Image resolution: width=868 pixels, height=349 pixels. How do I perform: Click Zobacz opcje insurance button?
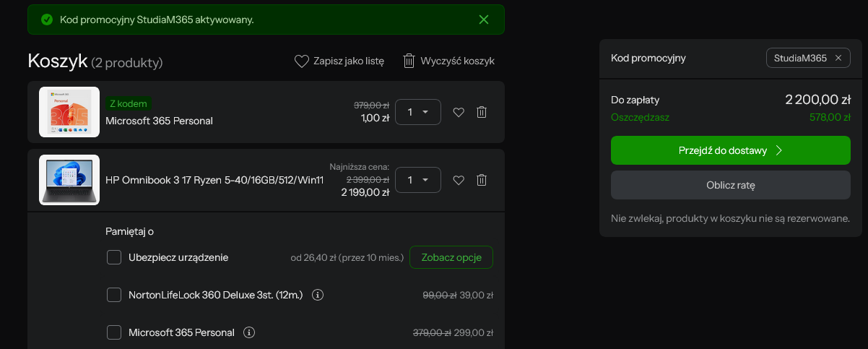point(451,257)
